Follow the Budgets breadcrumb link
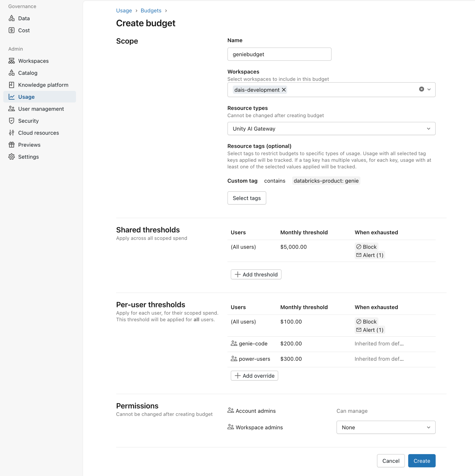Viewport: 475px width, 476px height. 151,11
